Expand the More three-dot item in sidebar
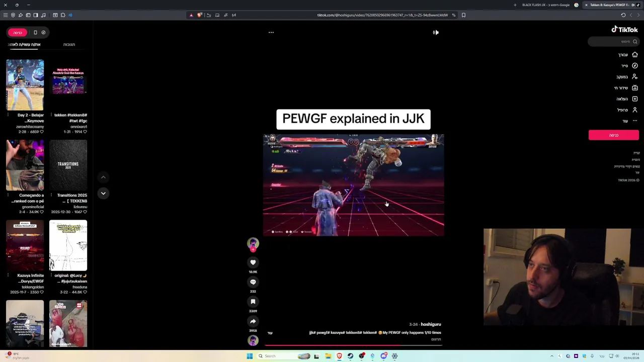Image resolution: width=644 pixels, height=362 pixels. (x=635, y=121)
